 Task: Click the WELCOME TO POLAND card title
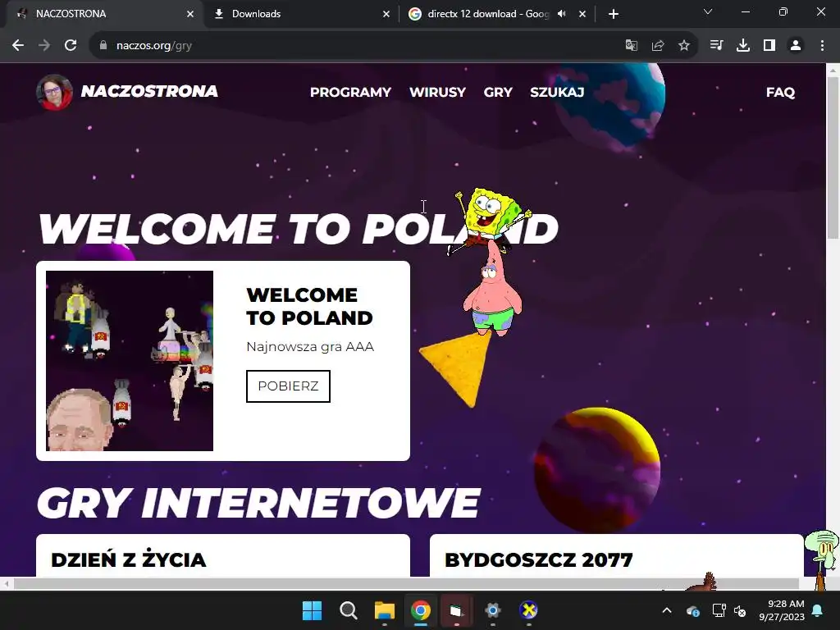309,306
